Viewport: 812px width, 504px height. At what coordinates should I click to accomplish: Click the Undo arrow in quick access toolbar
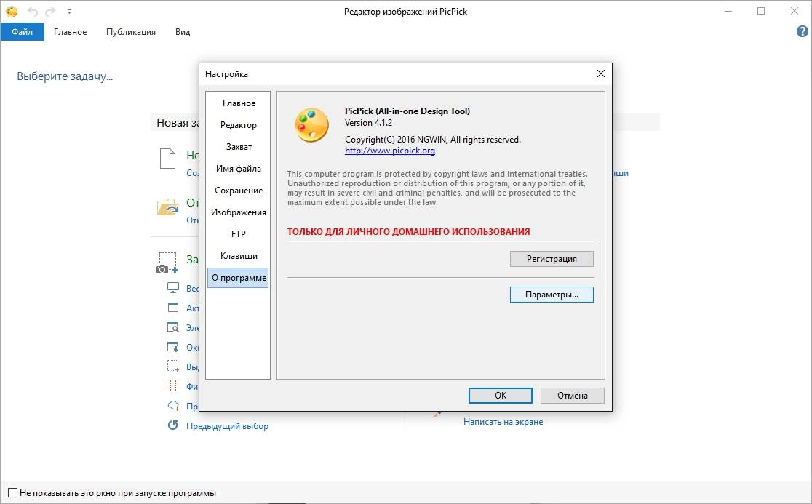[x=32, y=12]
